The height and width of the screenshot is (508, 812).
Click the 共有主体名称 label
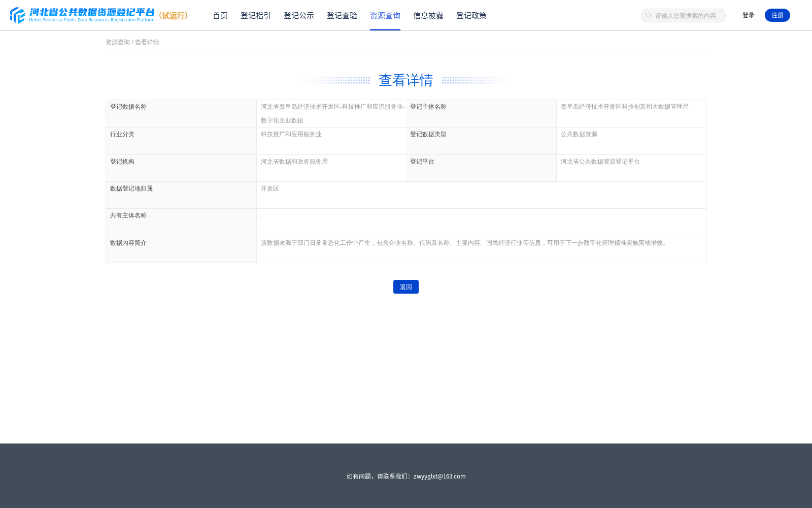tap(128, 215)
